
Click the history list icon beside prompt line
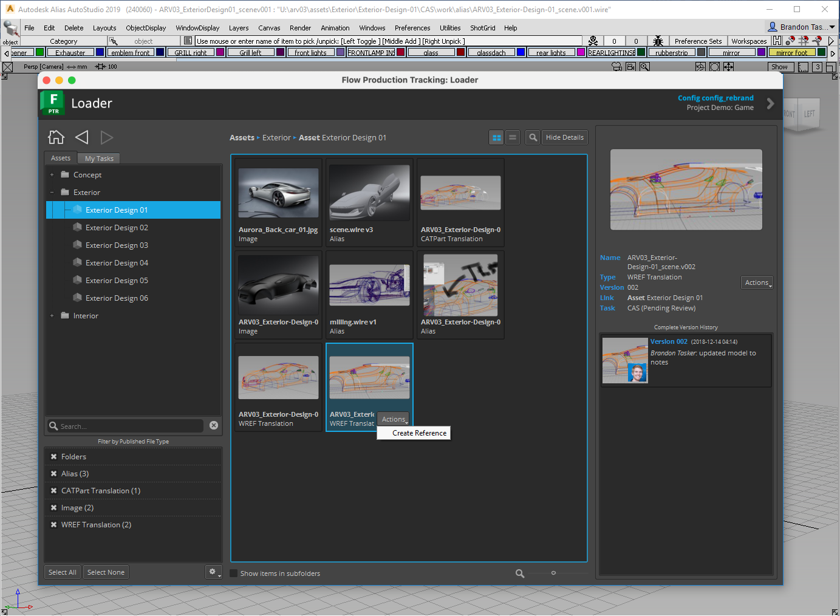[x=188, y=41]
